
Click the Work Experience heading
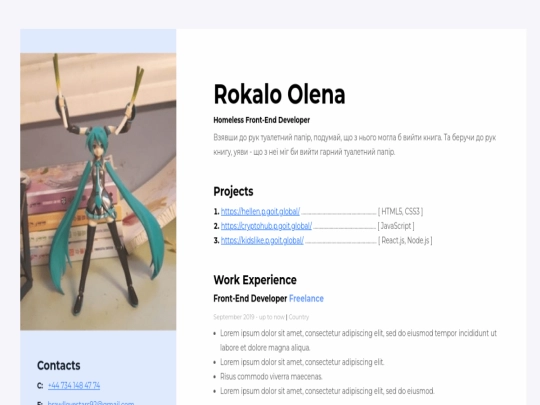click(x=255, y=280)
